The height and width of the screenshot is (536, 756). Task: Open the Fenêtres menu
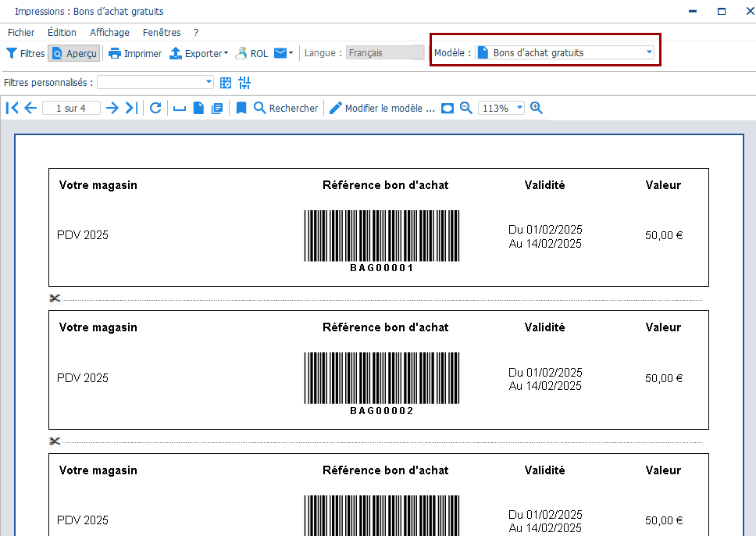162,32
